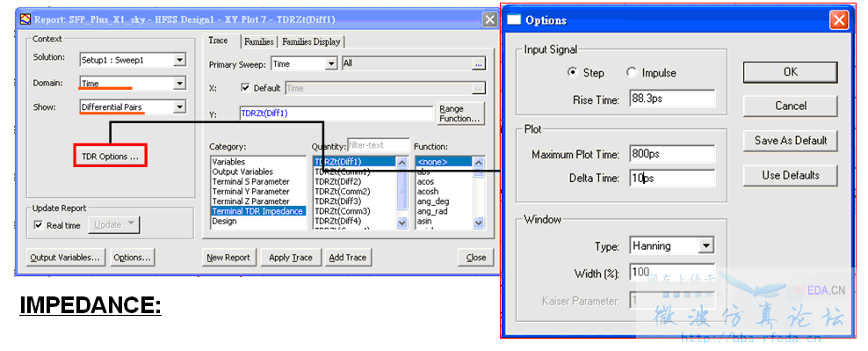Open the Show dropdown
Viewport: 868px width, 351px height.
(x=179, y=107)
